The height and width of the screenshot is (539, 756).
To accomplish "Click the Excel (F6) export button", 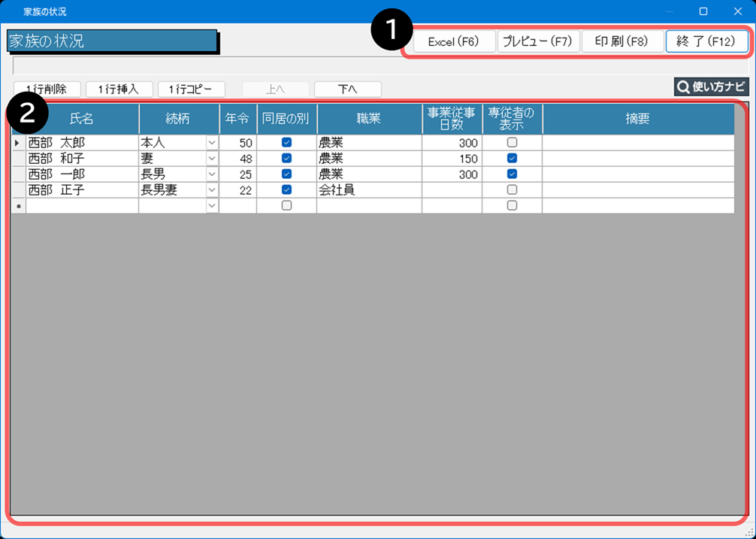I will point(453,41).
